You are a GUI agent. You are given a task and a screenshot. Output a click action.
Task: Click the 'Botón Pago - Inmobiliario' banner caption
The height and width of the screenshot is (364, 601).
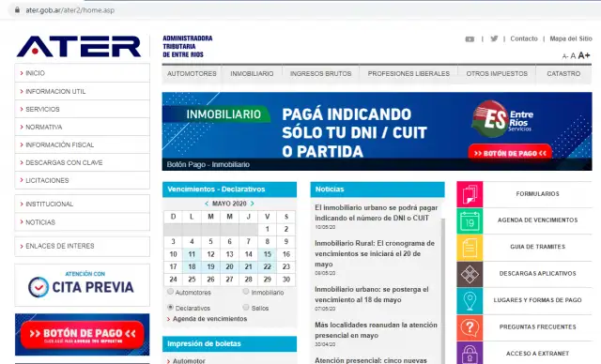[x=208, y=164]
